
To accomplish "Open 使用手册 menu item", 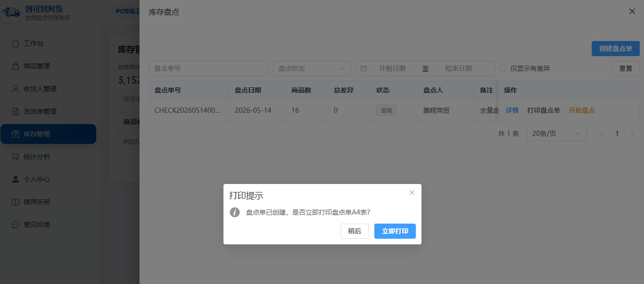I will coord(48,202).
